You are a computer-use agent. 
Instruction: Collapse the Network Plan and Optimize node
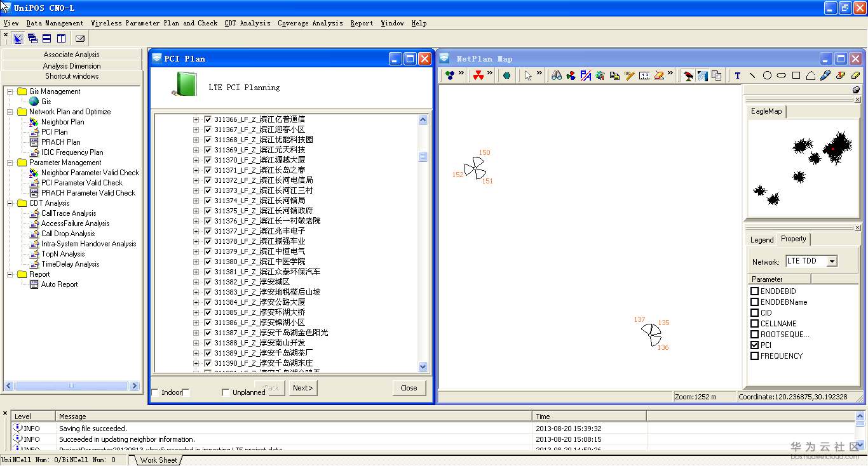[10, 112]
